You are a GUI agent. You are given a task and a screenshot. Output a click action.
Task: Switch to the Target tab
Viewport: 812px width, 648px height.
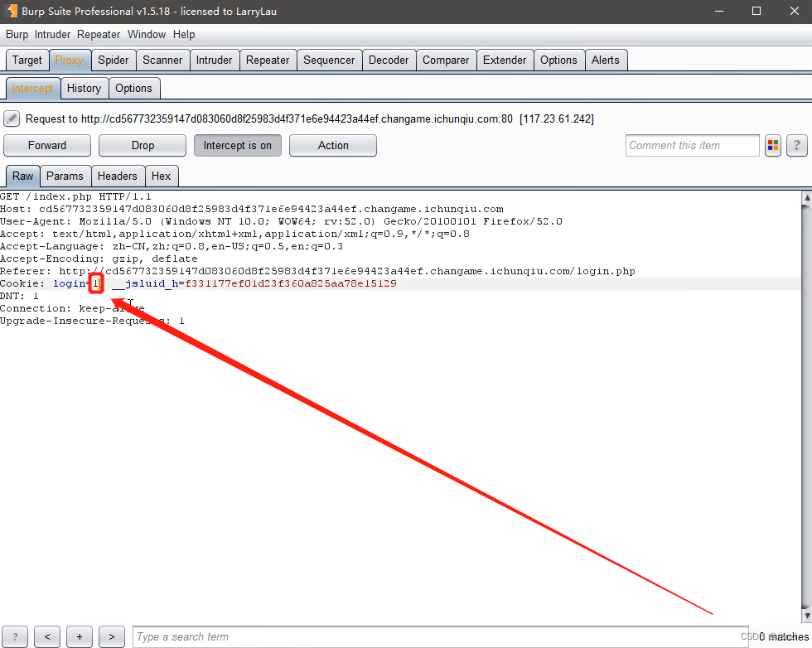tap(27, 60)
